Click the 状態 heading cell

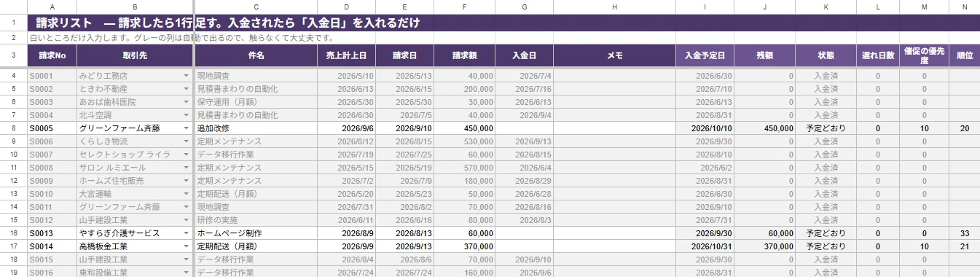[x=826, y=55]
